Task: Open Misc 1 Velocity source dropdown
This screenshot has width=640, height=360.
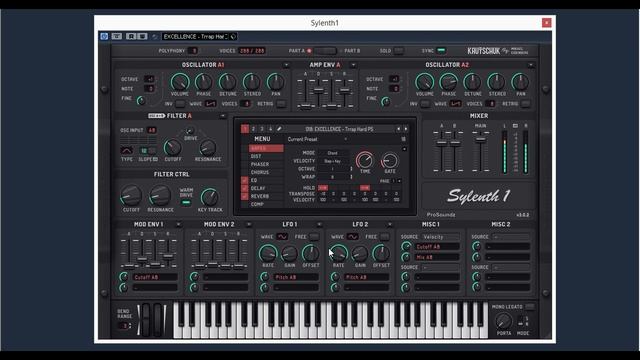Action: [x=440, y=237]
